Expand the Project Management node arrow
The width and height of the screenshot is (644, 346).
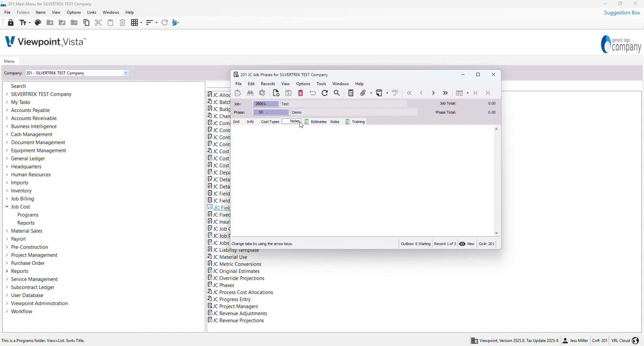point(7,255)
